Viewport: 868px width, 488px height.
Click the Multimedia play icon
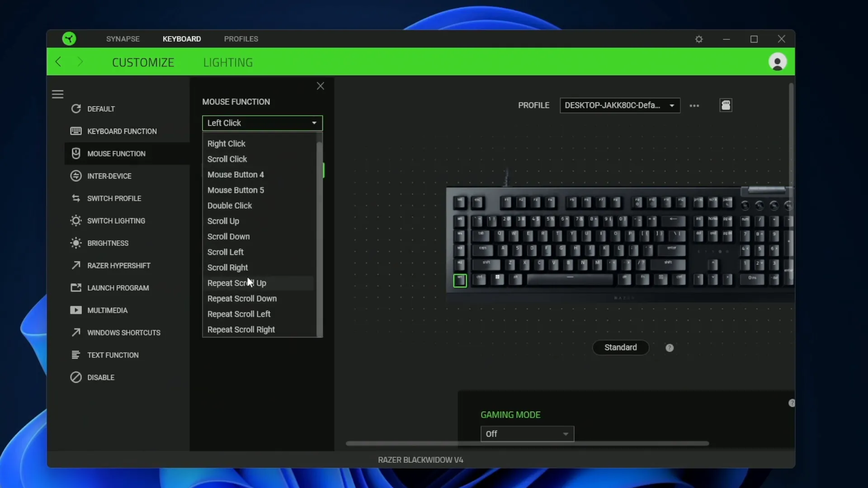coord(76,310)
